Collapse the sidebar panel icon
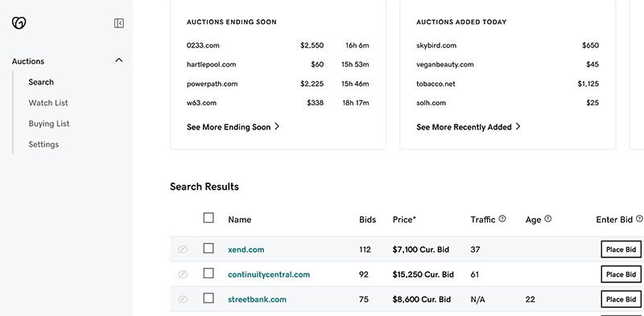This screenshot has height=316, width=644. tap(118, 23)
